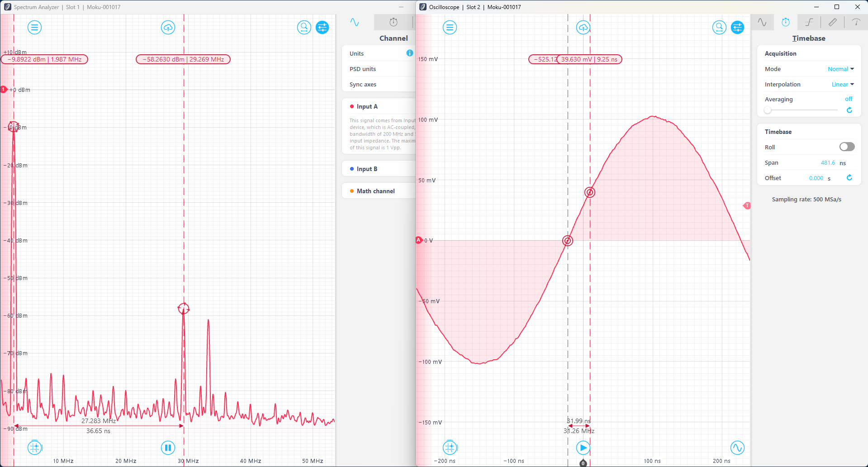Open display settings via the sliders icon
868x467 pixels.
(x=322, y=27)
